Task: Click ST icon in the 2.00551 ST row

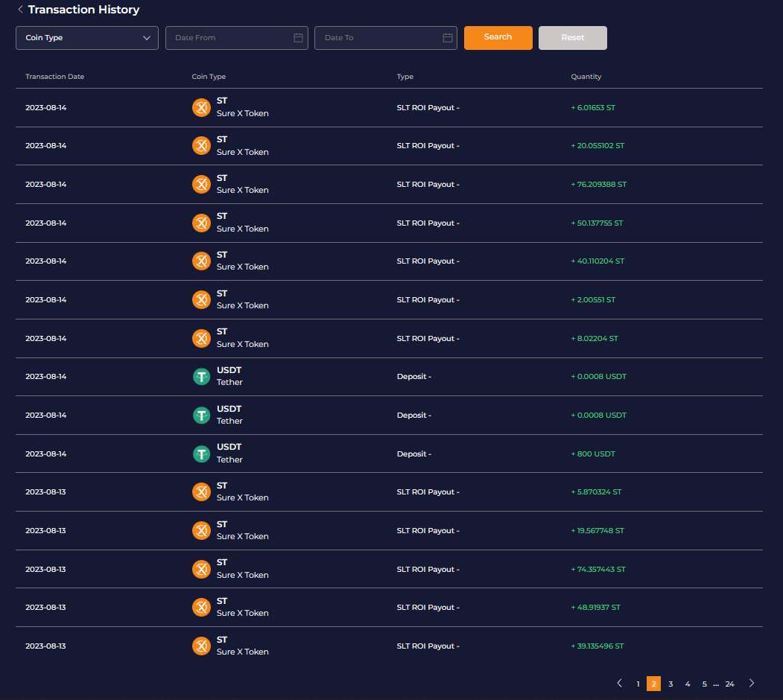Action: [x=201, y=299]
